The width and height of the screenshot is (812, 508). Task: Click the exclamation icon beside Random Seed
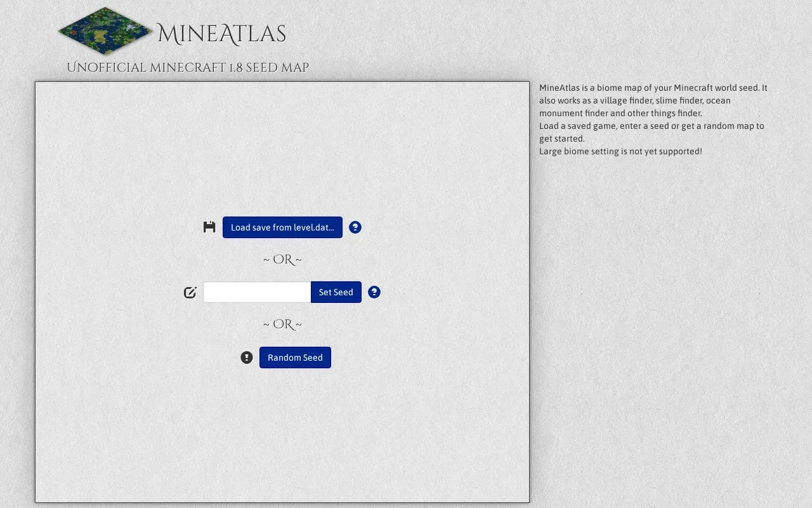247,358
